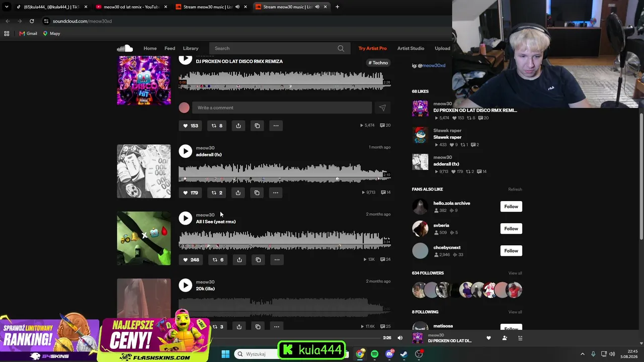The image size is (644, 362).
Task: Go to Home in SoundCloud navigation
Action: point(150,48)
